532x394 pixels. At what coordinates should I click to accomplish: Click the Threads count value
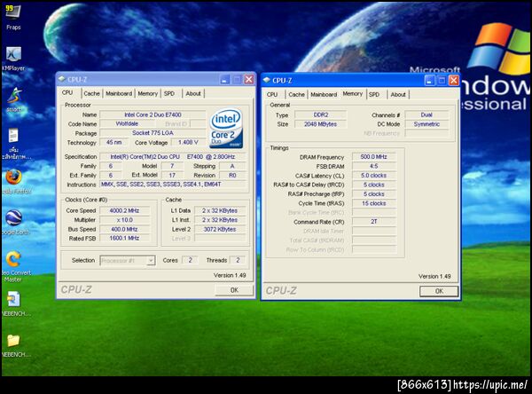click(238, 260)
